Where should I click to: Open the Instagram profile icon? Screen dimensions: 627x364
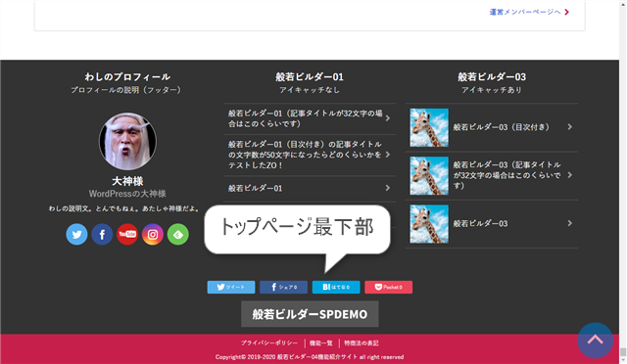(153, 234)
